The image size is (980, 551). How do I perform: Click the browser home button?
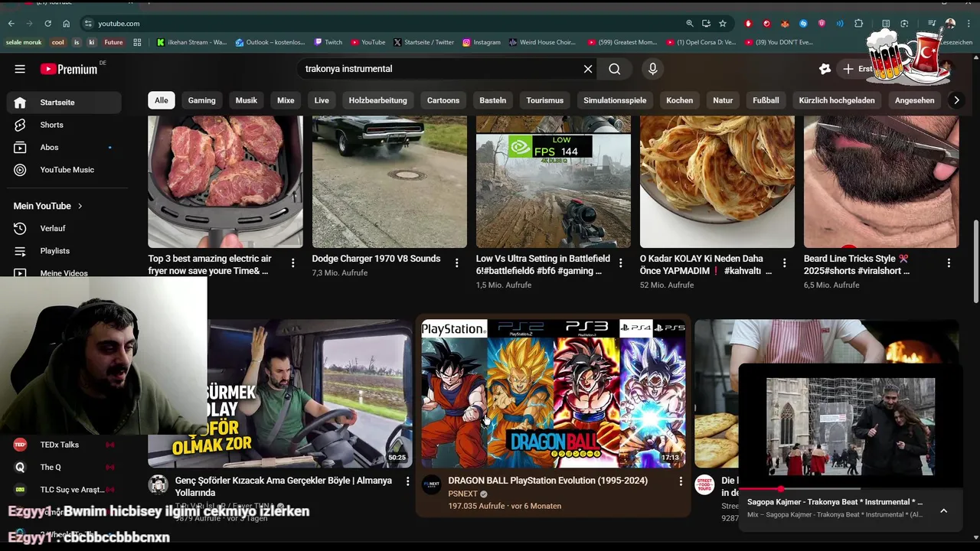tap(66, 24)
